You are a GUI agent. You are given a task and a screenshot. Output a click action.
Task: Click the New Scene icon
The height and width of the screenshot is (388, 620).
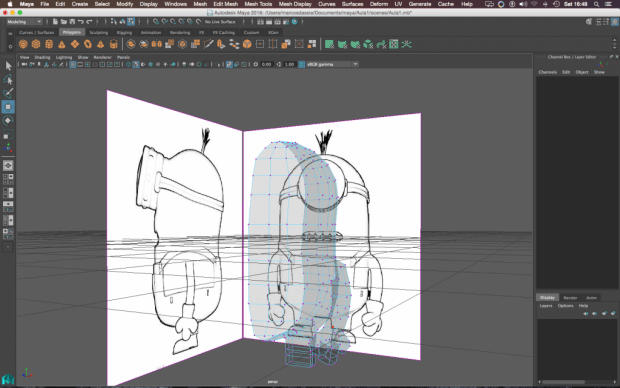click(x=55, y=22)
